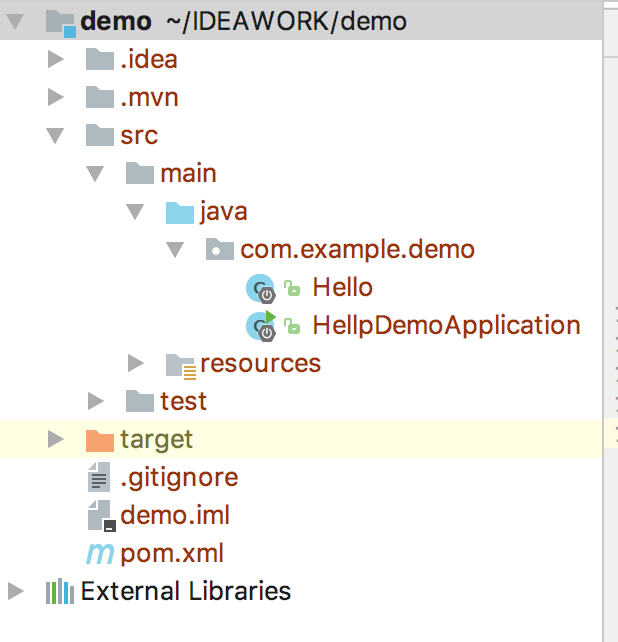The image size is (618, 642).
Task: Click the green lock icon beside Hello
Action: point(292,288)
